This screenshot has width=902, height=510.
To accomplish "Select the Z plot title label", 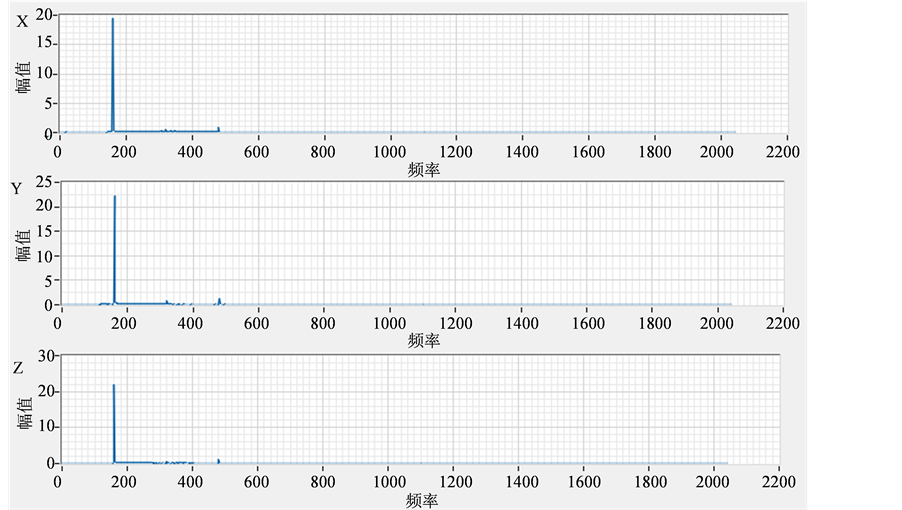I will 18,368.
